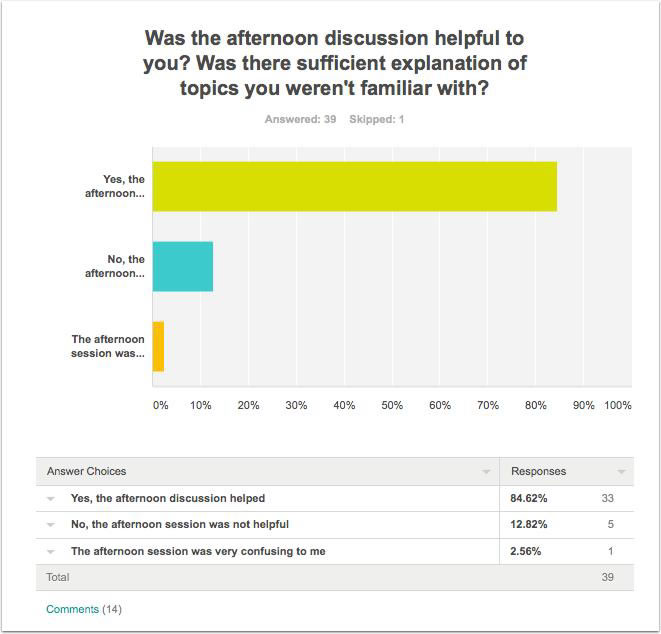Open the Comments (14) link

tap(83, 609)
